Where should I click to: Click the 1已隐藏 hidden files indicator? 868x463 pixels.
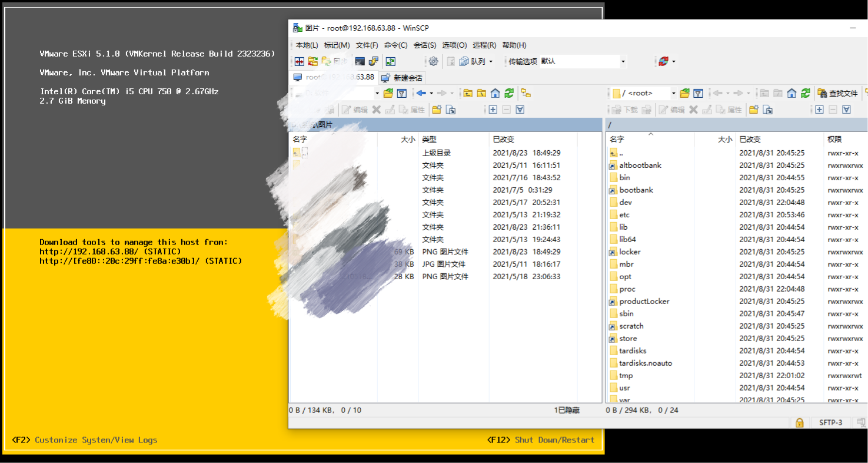pyautogui.click(x=567, y=410)
